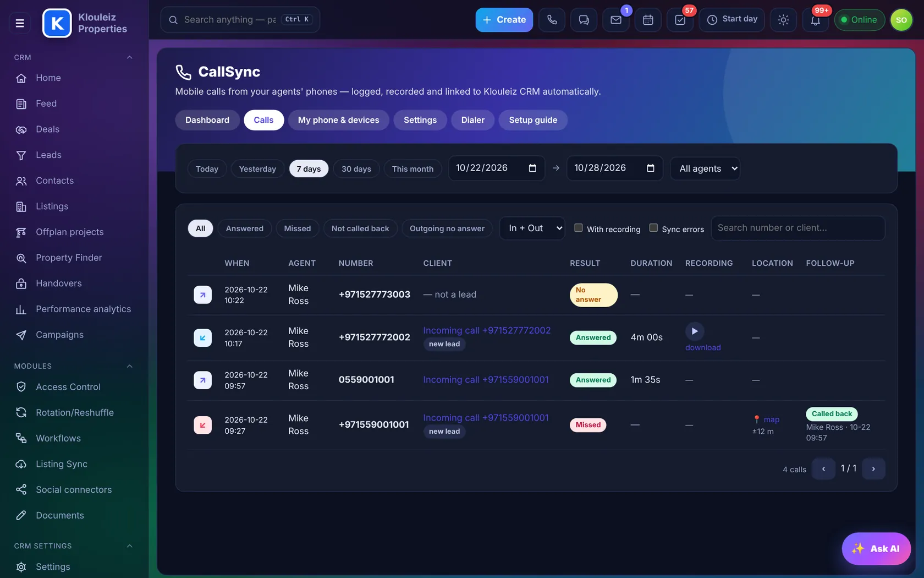Click the Handovers icon
924x578 pixels.
pyautogui.click(x=21, y=283)
